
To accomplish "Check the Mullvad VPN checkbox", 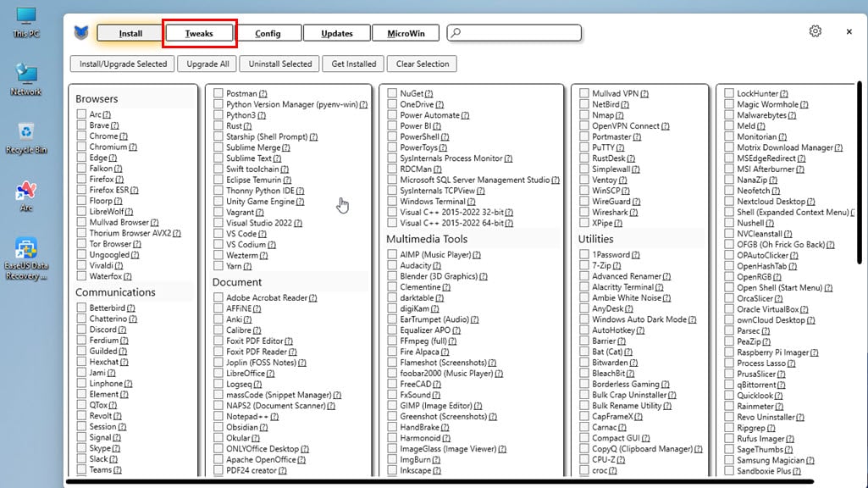I will (x=584, y=93).
